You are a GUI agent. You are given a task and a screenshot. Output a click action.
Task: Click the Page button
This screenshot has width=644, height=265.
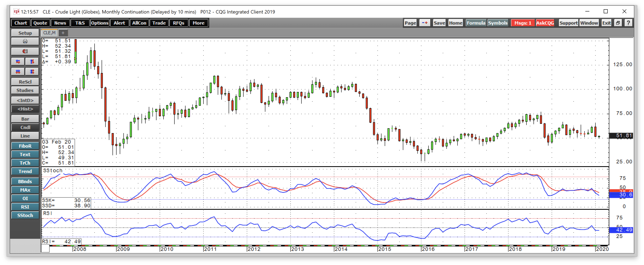point(410,23)
